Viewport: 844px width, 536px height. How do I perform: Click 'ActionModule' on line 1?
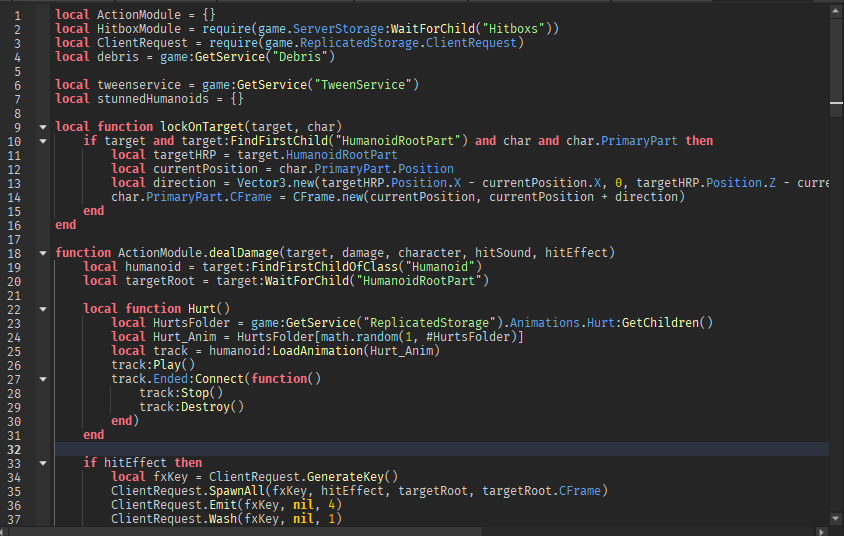click(139, 15)
